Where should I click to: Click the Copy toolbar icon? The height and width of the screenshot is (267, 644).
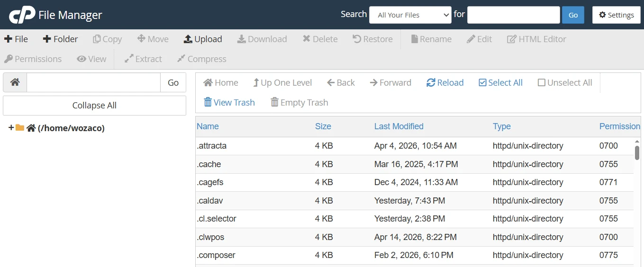click(97, 39)
